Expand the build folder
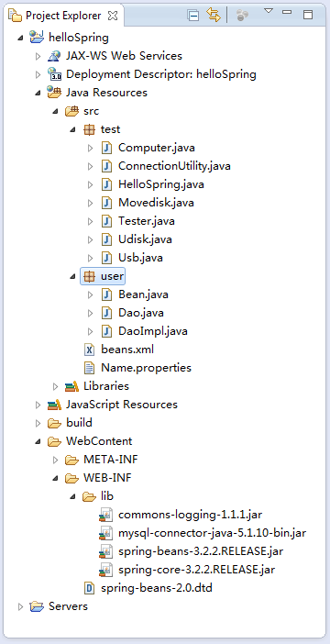This screenshot has height=644, width=330. [38, 423]
